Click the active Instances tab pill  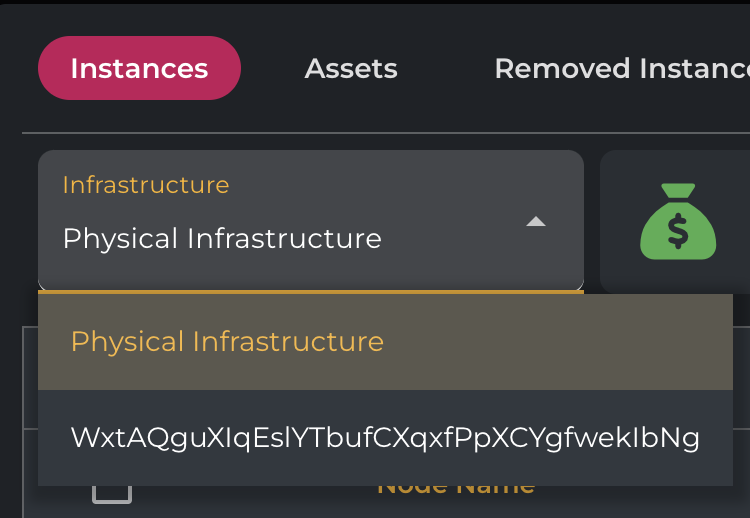pos(139,68)
